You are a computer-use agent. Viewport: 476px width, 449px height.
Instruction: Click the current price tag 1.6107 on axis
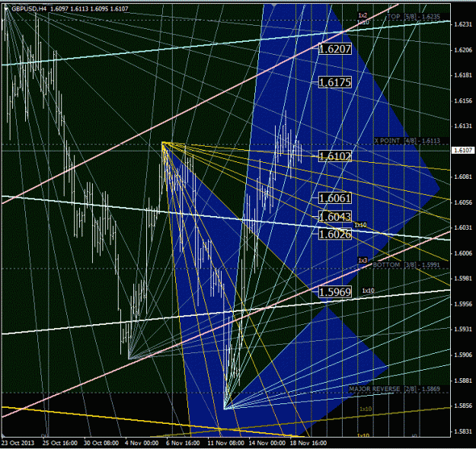coord(463,150)
